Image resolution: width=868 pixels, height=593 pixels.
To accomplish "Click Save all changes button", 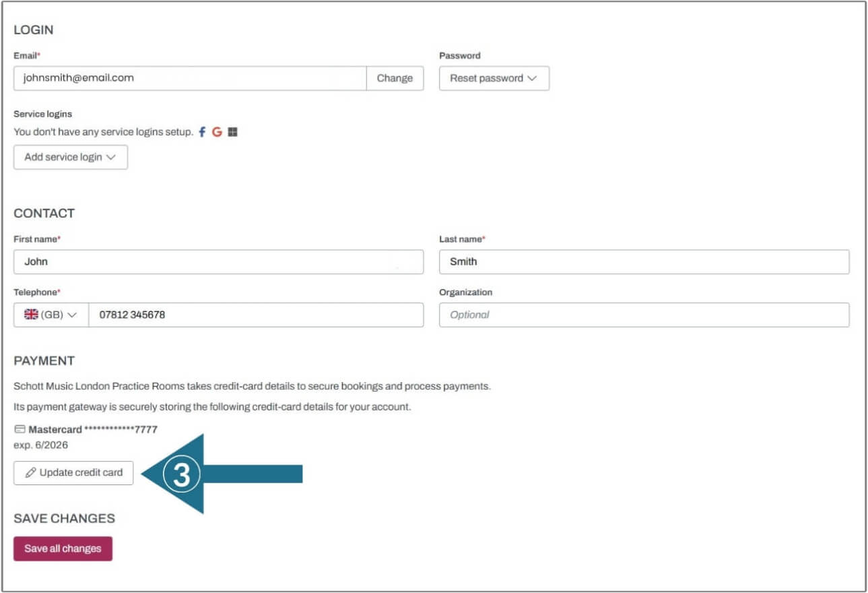I will (x=63, y=549).
